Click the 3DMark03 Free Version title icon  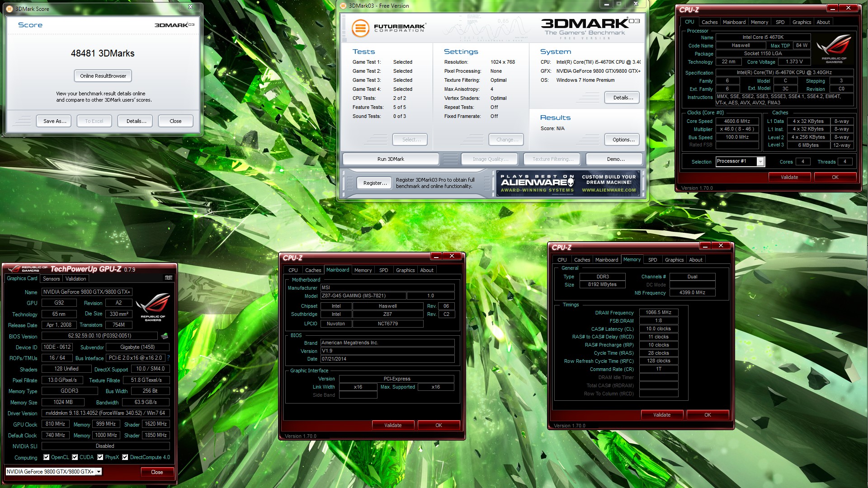tap(343, 6)
